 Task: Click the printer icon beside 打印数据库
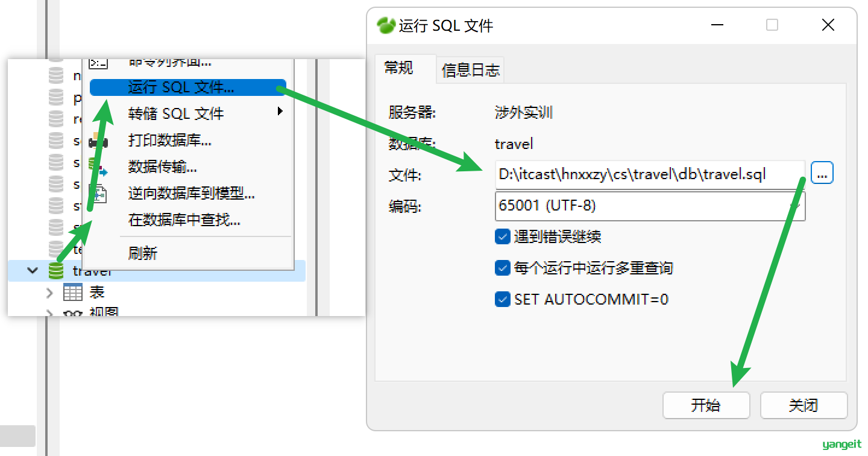click(x=98, y=142)
